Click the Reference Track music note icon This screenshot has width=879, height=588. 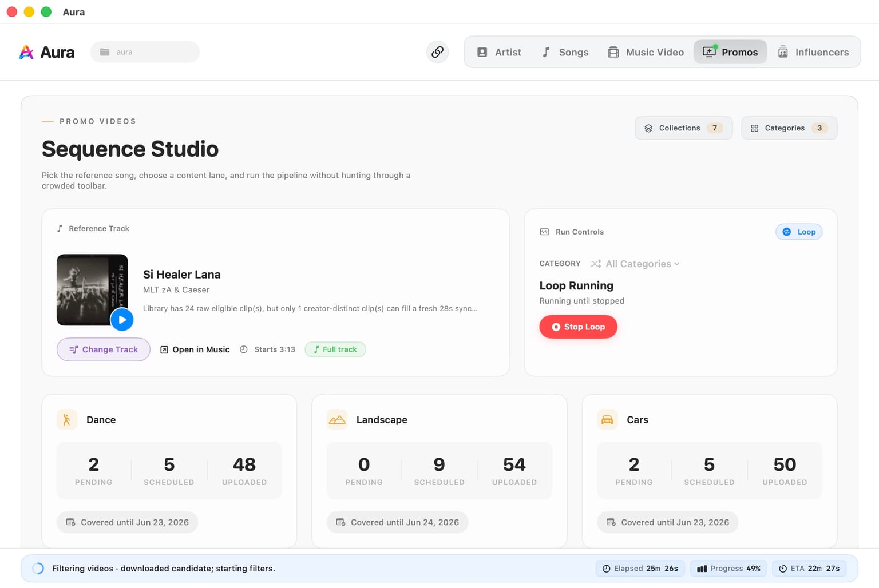click(60, 228)
